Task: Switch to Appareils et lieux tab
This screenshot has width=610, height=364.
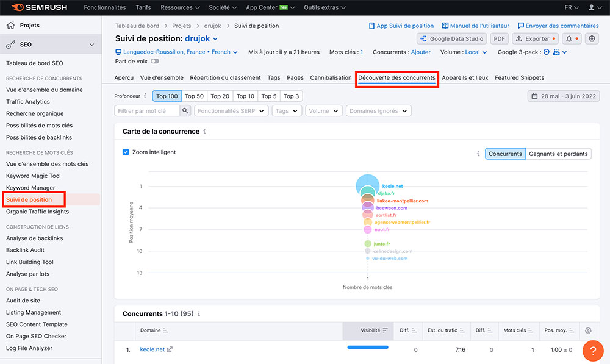Action: 465,78
